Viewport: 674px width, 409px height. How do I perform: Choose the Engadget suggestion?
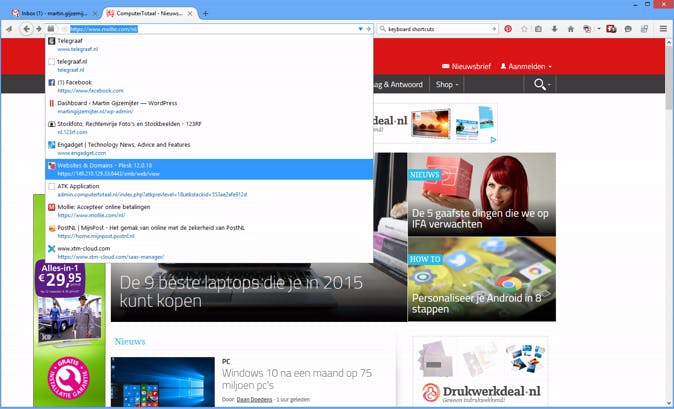pos(209,148)
